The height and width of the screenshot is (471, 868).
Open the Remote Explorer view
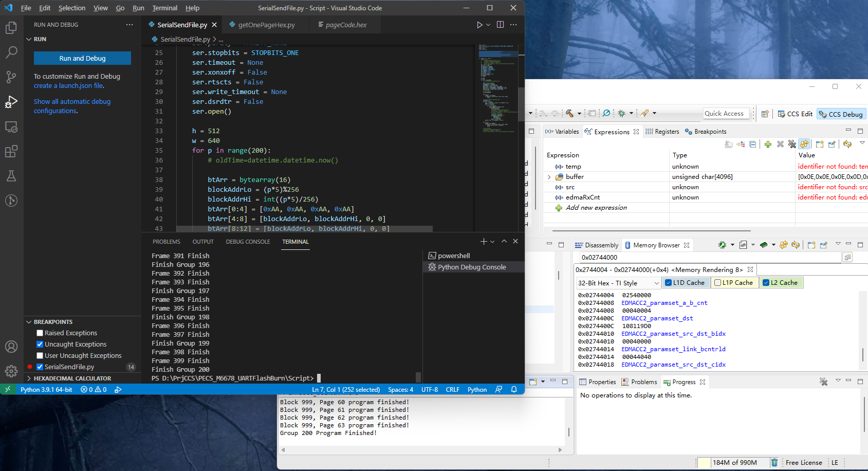click(x=11, y=126)
